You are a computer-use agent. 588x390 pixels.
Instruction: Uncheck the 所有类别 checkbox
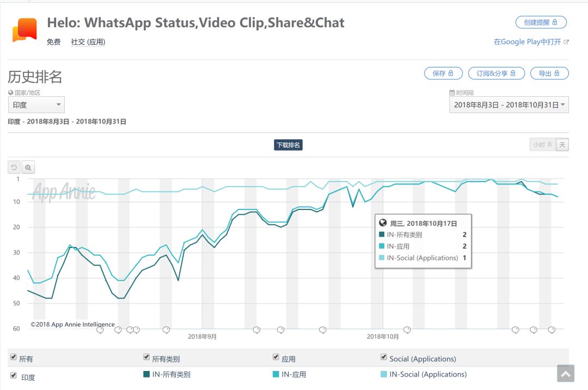(146, 357)
